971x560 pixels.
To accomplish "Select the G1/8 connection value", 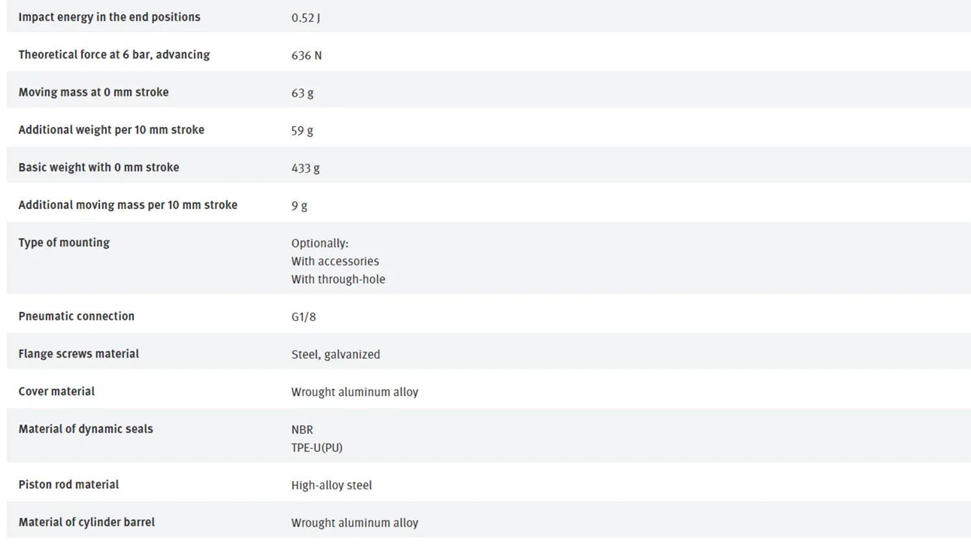I will 304,317.
